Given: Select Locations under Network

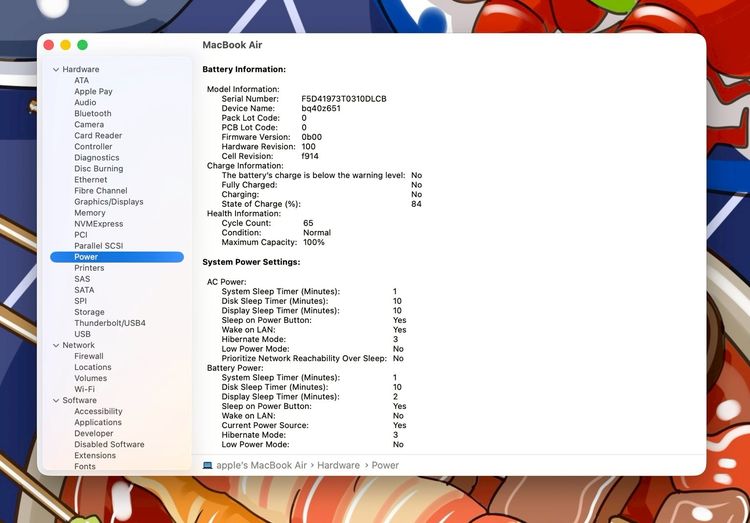Looking at the screenshot, I should (x=93, y=367).
